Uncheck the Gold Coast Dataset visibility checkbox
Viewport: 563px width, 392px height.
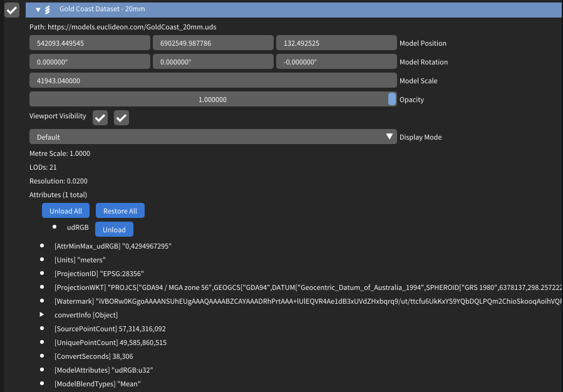[12, 10]
